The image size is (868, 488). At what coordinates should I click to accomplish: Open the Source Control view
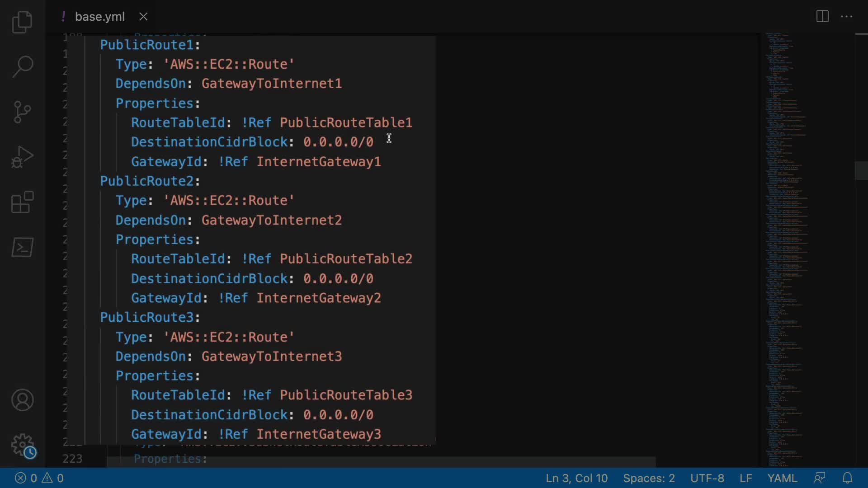tap(22, 112)
